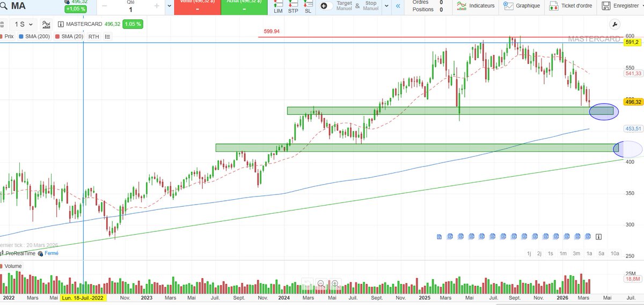Open chart settings wrench icon
Viewport: 644px width, 305px height.
pos(615,24)
